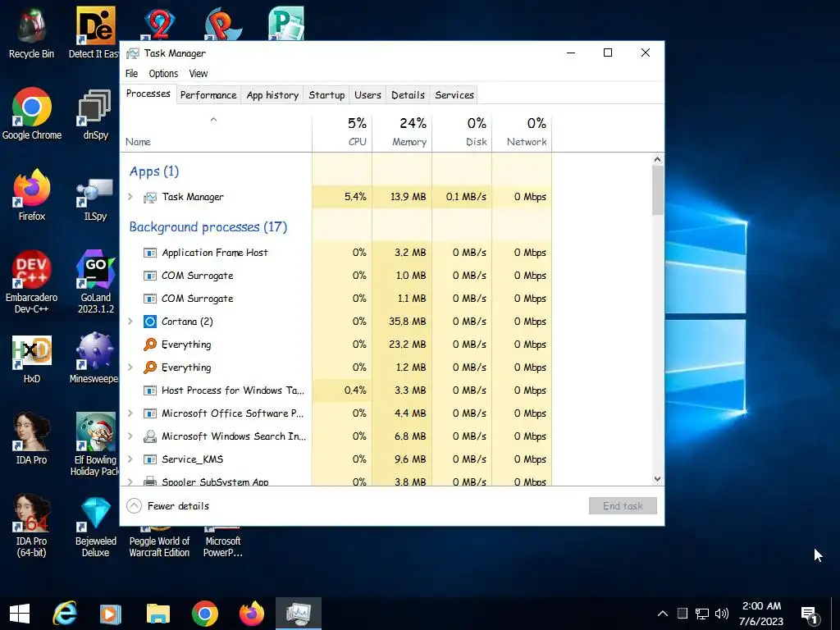Sort by CPU column header
The image size is (840, 630).
(342, 132)
